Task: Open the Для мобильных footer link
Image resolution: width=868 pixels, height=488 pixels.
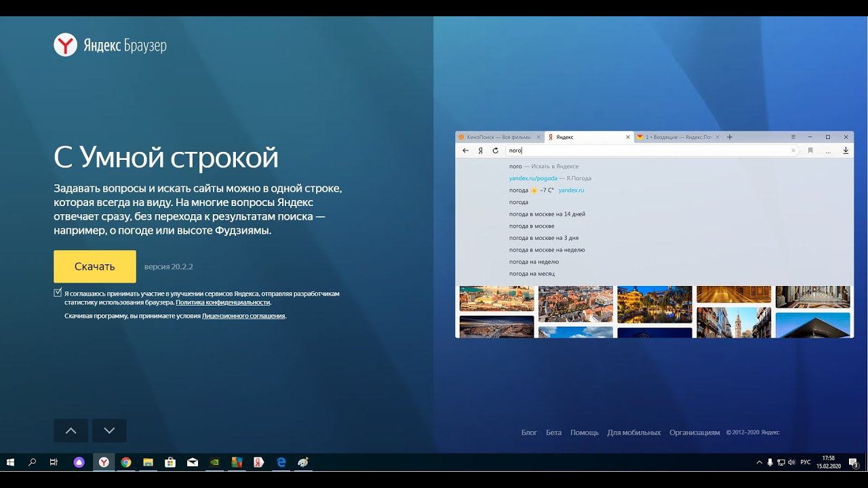Action: tap(634, 432)
